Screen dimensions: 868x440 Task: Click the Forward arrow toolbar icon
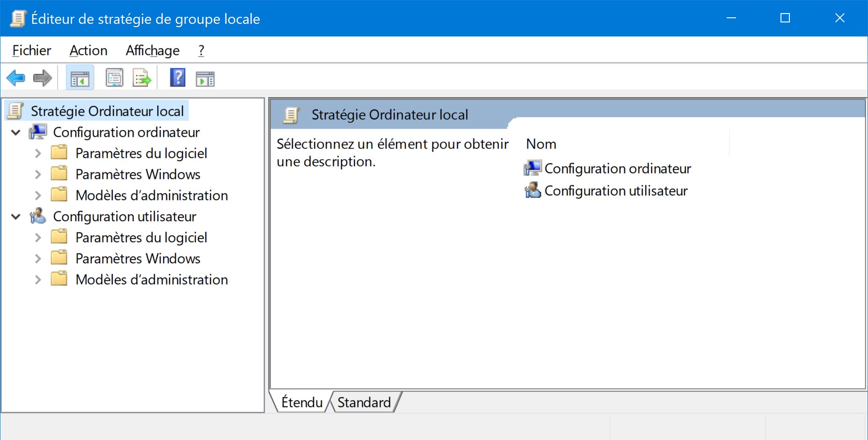tap(43, 78)
